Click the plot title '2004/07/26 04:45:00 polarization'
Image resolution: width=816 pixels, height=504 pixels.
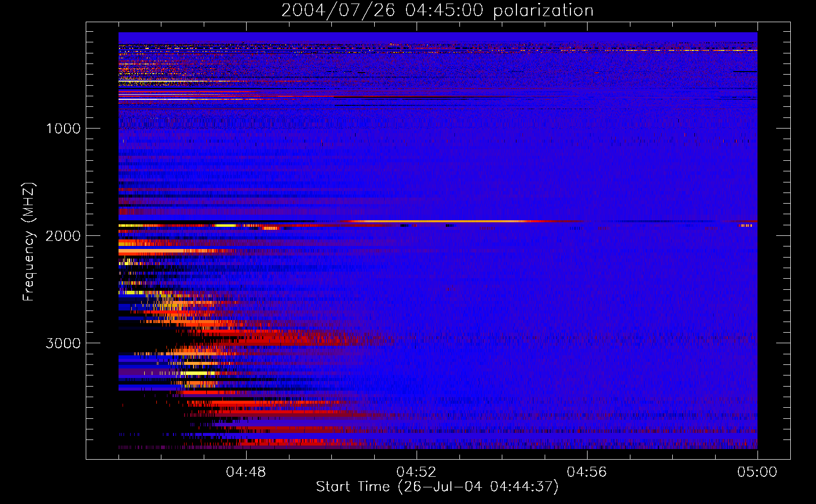click(x=437, y=11)
